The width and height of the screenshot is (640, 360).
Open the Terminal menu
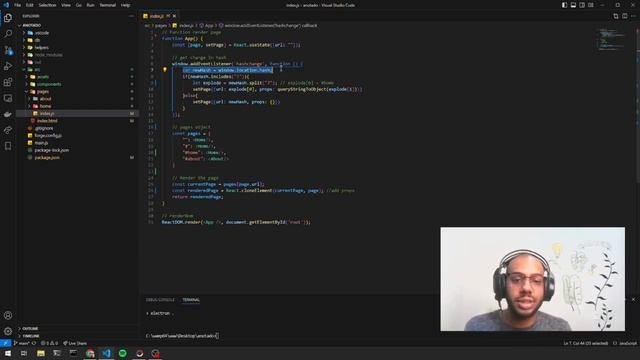[108, 5]
